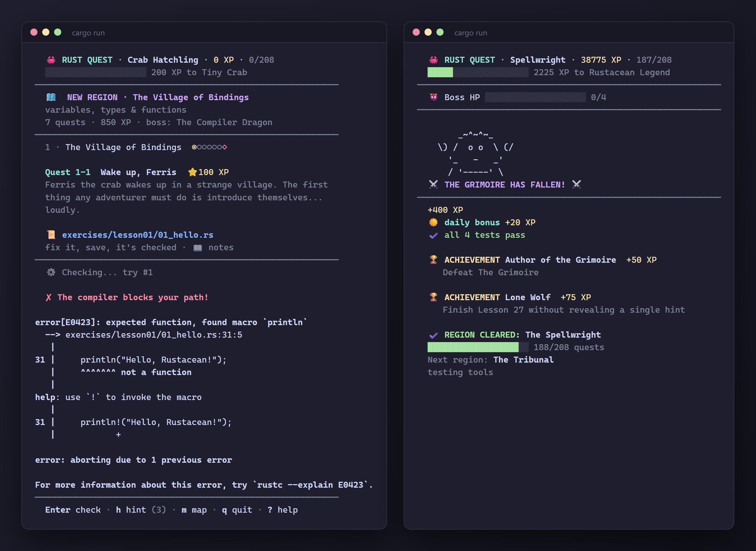Click crossed swords left of GRIMOIRE HAS FALLEN
The image size is (756, 551).
[433, 185]
